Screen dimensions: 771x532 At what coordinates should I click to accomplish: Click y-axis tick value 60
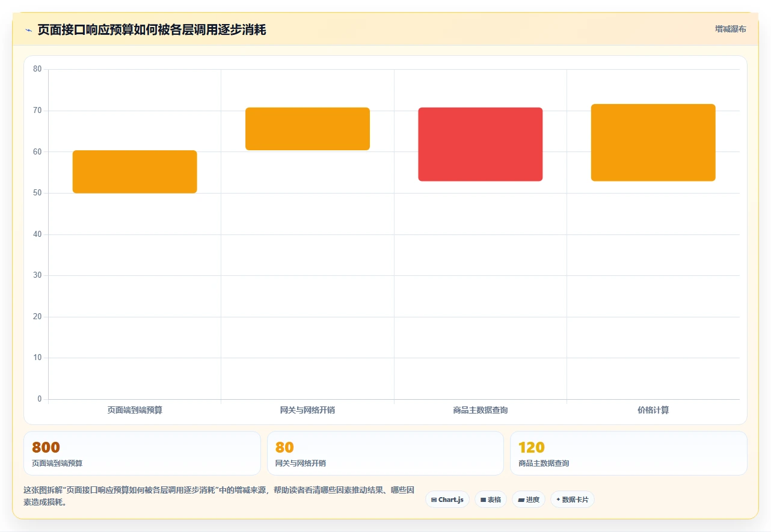pos(37,151)
